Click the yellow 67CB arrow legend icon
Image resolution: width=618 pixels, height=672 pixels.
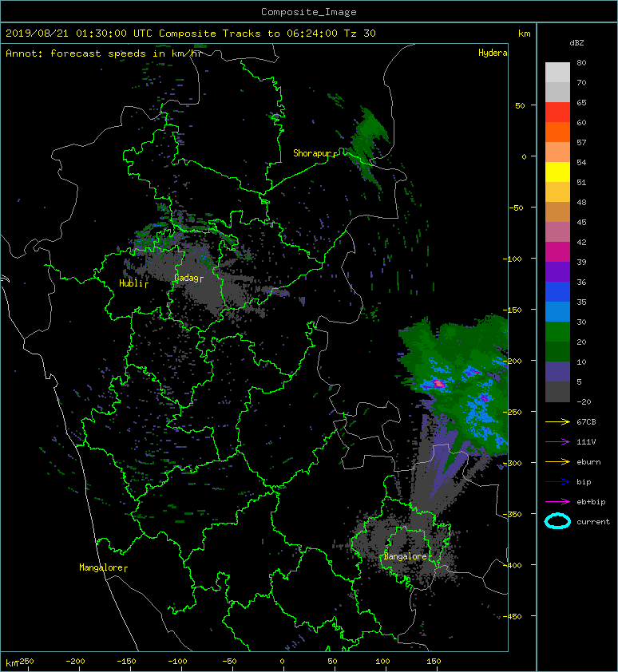(557, 422)
